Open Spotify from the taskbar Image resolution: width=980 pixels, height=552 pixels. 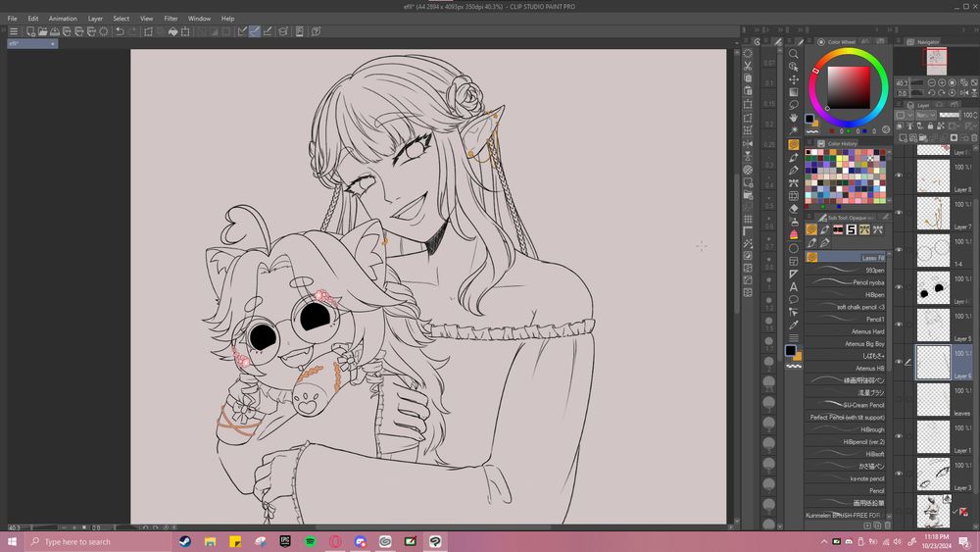[x=310, y=541]
